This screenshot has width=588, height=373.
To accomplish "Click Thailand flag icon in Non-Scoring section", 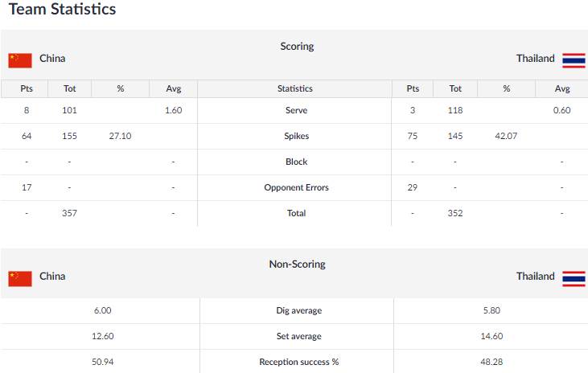I will [x=574, y=279].
